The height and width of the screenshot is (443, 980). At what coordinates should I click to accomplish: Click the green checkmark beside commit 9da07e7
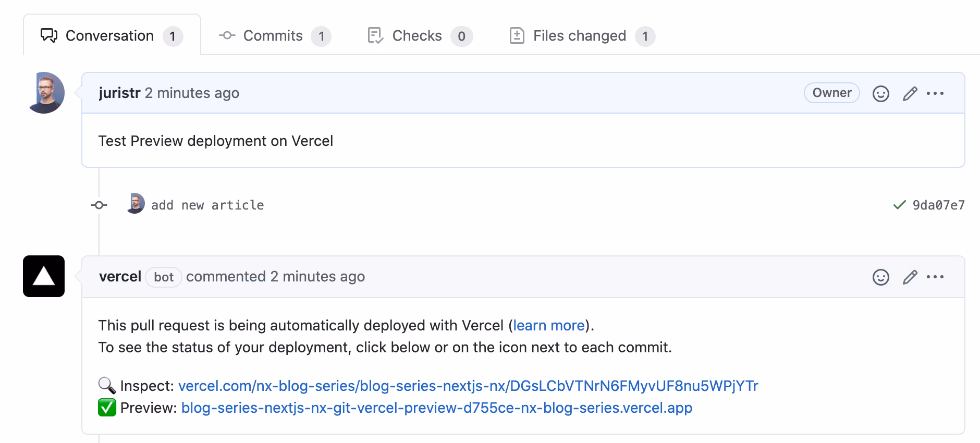[899, 205]
